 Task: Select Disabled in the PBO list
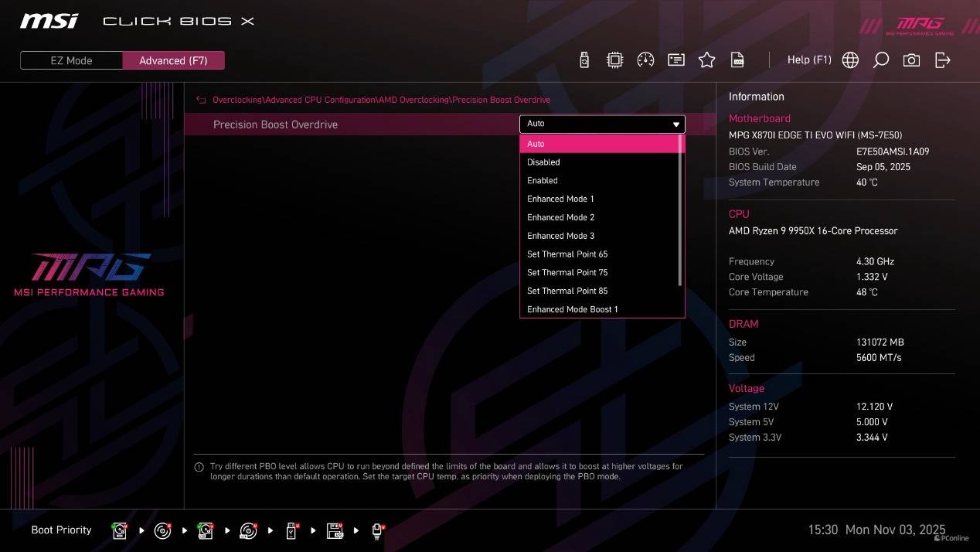point(543,162)
